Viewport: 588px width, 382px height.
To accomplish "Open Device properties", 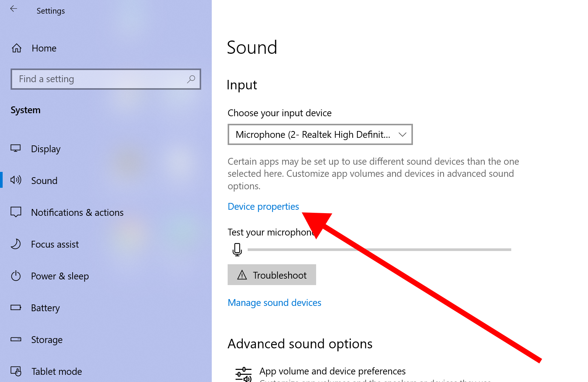I will tap(263, 206).
